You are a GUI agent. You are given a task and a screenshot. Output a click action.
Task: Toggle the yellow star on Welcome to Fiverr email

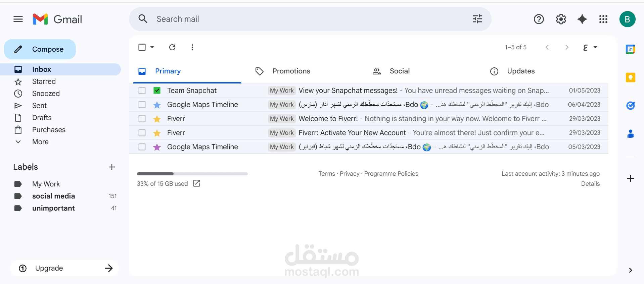coord(157,119)
